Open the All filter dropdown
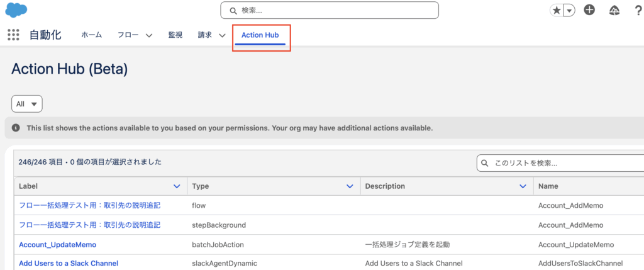The width and height of the screenshot is (644, 270). (x=26, y=104)
